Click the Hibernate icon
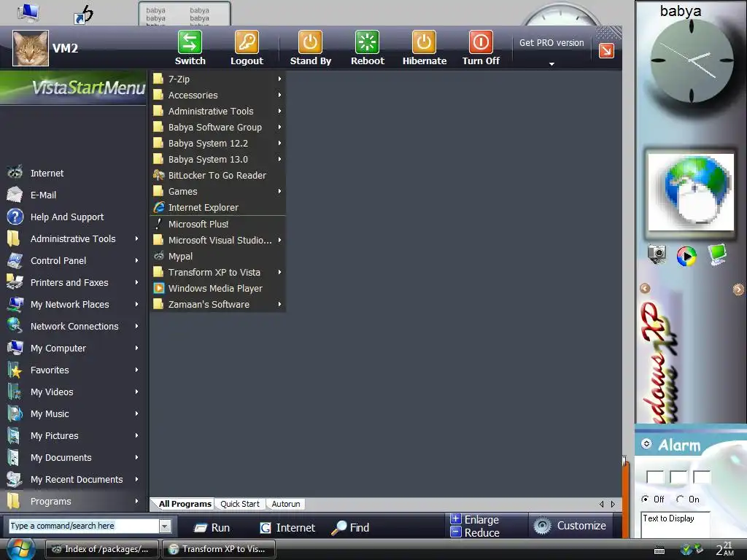This screenshot has height=560, width=747. [424, 42]
